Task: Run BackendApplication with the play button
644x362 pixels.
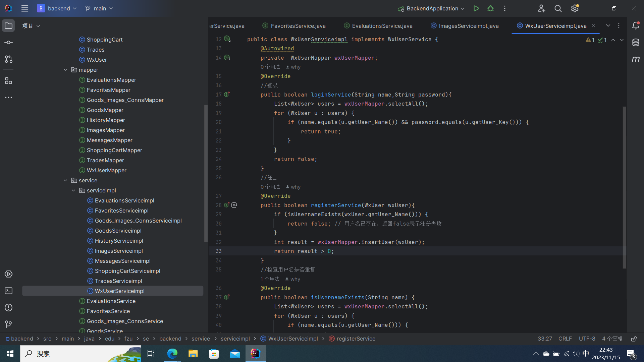Action: coord(476,8)
